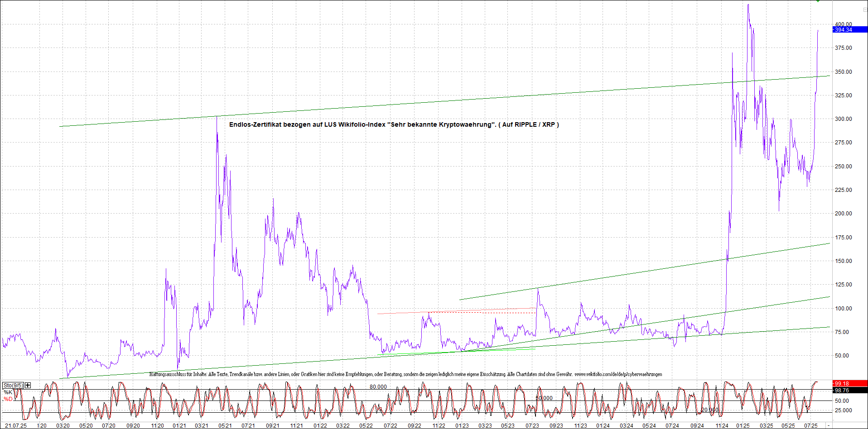
Task: Click the %K legend label
Action: (8, 392)
